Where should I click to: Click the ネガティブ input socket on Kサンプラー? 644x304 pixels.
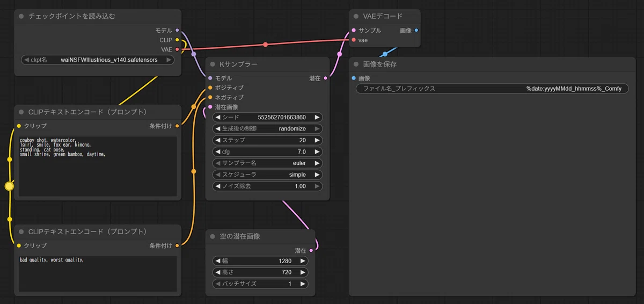pos(210,97)
